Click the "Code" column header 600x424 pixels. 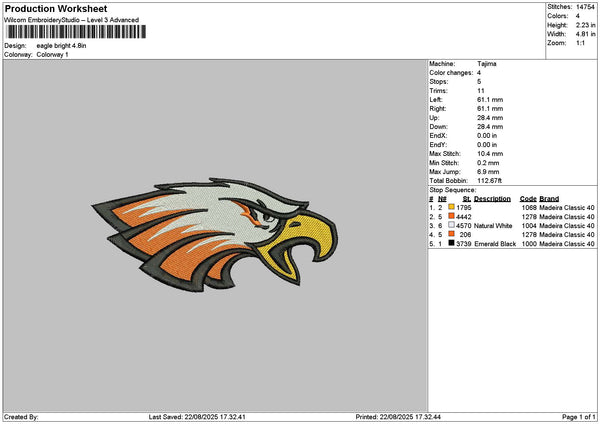[528, 199]
